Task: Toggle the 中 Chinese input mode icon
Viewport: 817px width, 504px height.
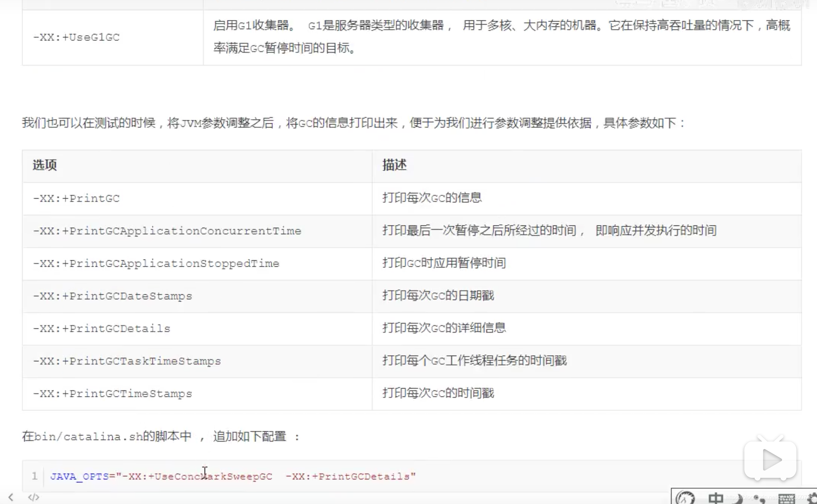Action: (x=716, y=498)
